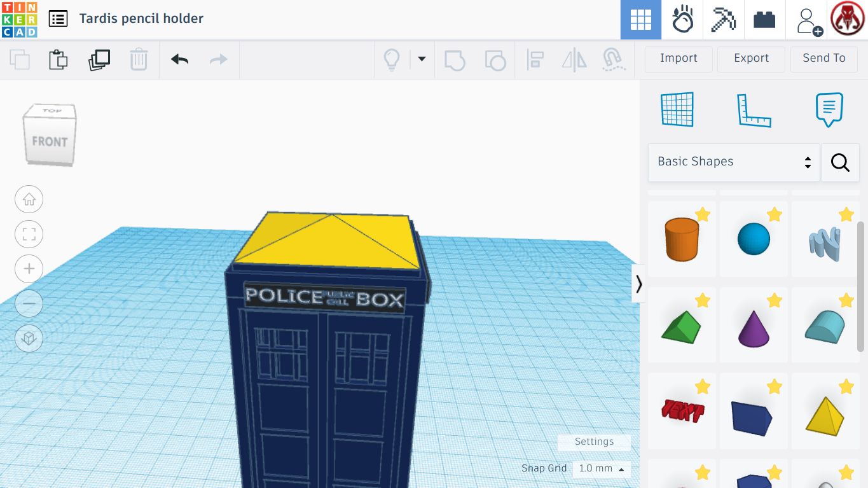Click the Send To button
Screen dimensions: 868x488
point(824,59)
